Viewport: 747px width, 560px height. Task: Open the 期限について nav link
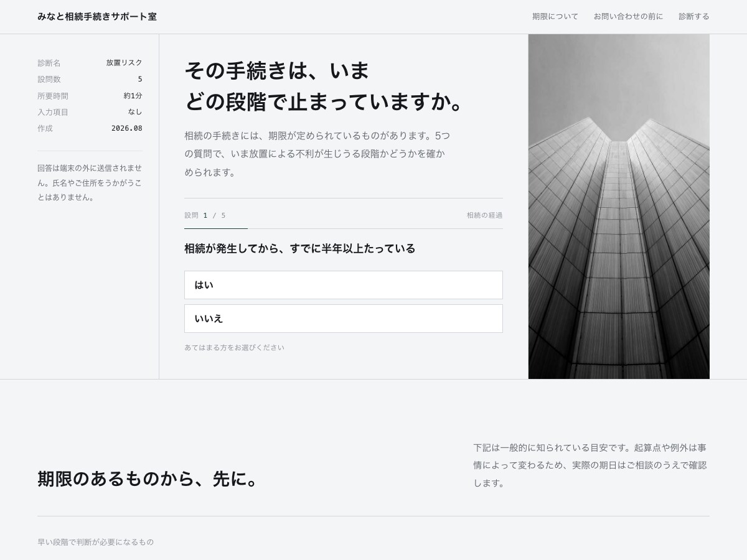555,17
